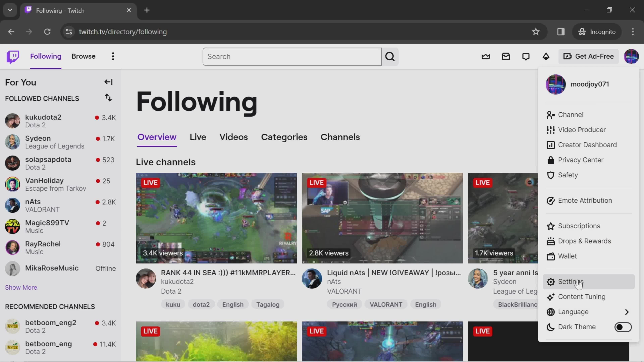Image resolution: width=644 pixels, height=362 pixels.
Task: View site information icon in address bar
Action: 69,32
